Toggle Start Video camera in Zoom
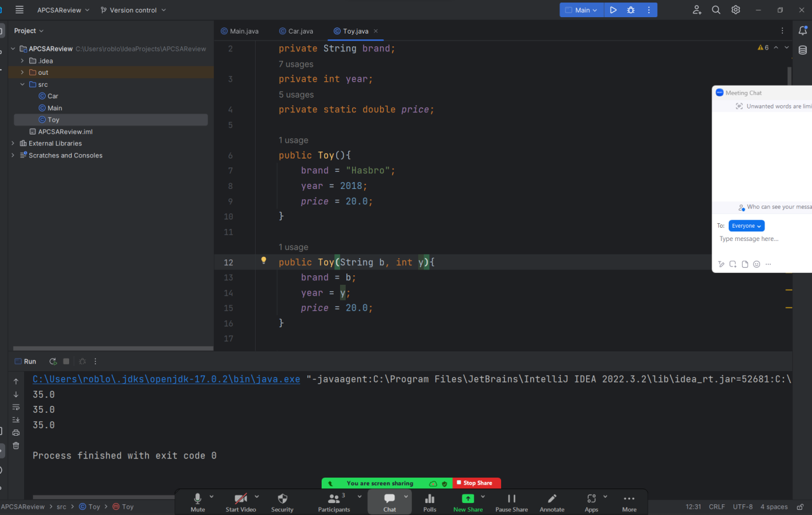Screen dimensions: 812x515 tap(240, 499)
